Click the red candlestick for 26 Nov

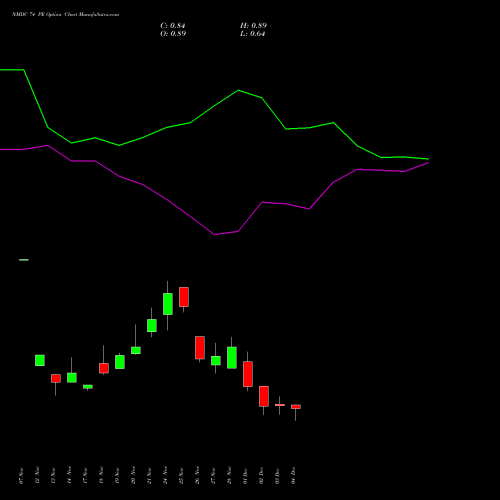(200, 348)
